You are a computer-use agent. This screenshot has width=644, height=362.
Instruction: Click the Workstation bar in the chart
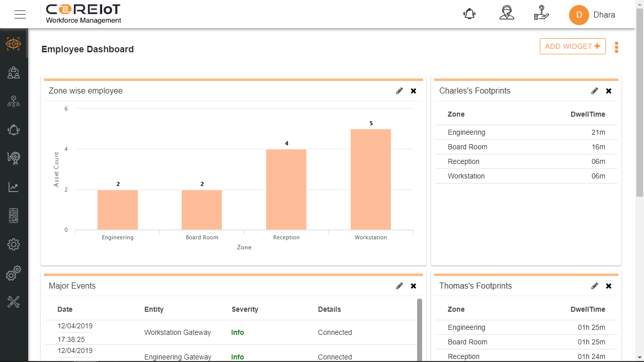click(x=371, y=179)
